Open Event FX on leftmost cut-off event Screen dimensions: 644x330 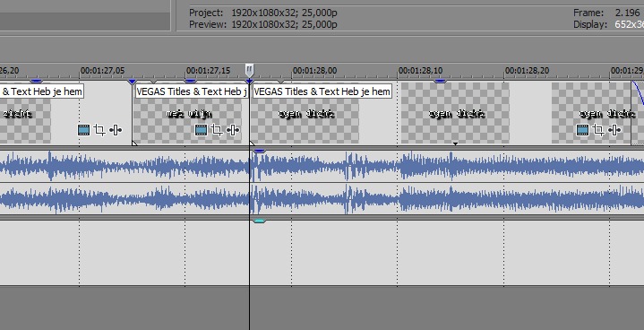116,130
